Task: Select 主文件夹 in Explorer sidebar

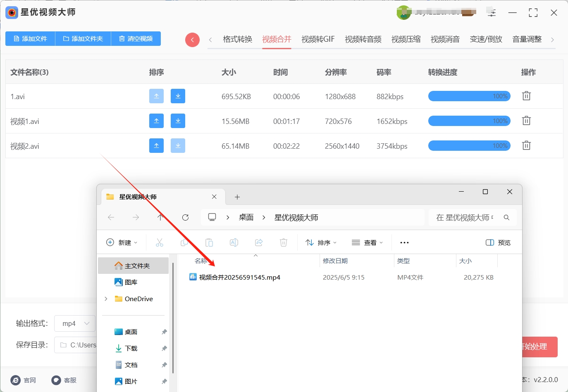Action: [x=133, y=266]
